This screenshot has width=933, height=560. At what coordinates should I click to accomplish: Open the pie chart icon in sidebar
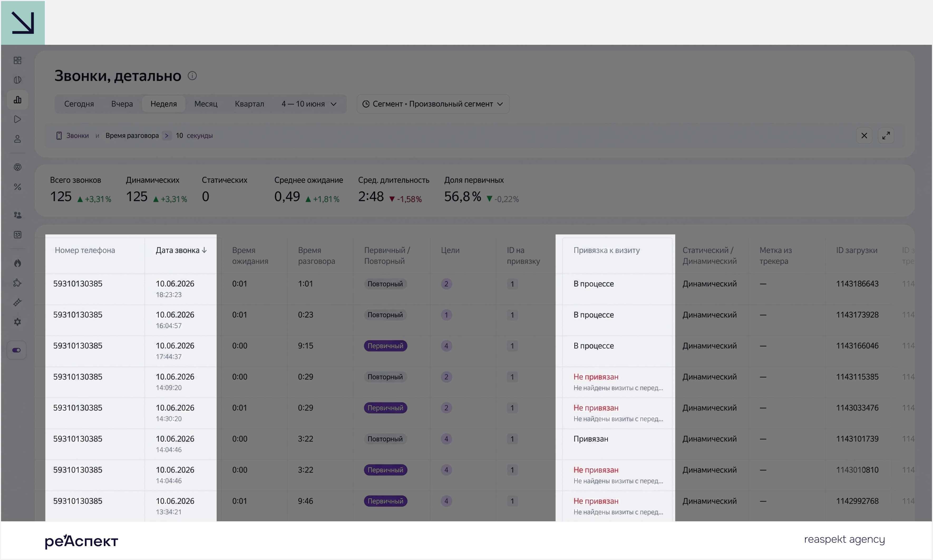[x=17, y=80]
